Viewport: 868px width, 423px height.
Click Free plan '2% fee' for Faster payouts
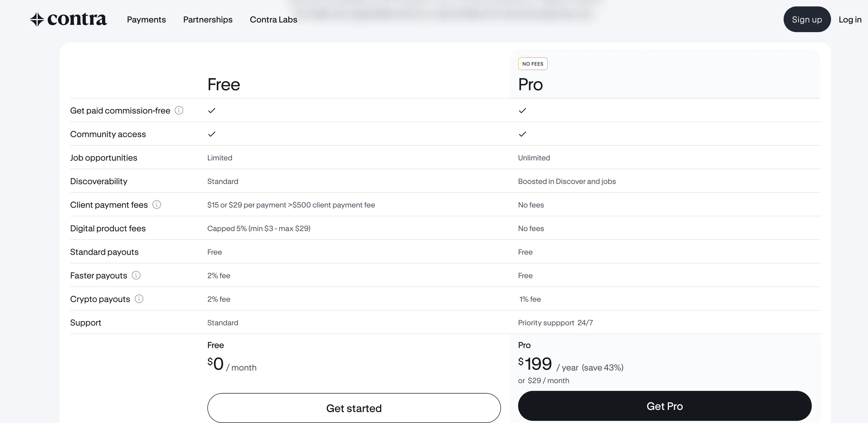click(219, 275)
